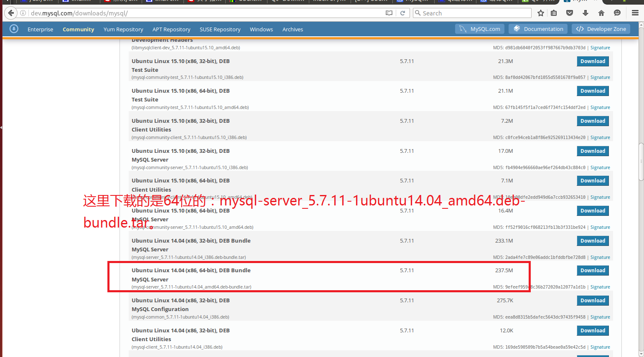
Task: Open Signature for mysql-common 14.04 i386
Action: click(600, 317)
